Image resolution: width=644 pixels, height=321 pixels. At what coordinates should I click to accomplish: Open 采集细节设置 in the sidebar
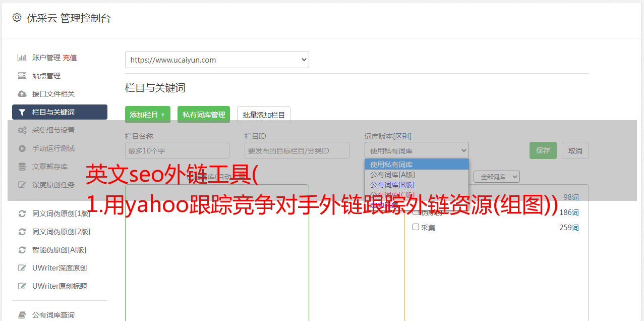[x=53, y=130]
